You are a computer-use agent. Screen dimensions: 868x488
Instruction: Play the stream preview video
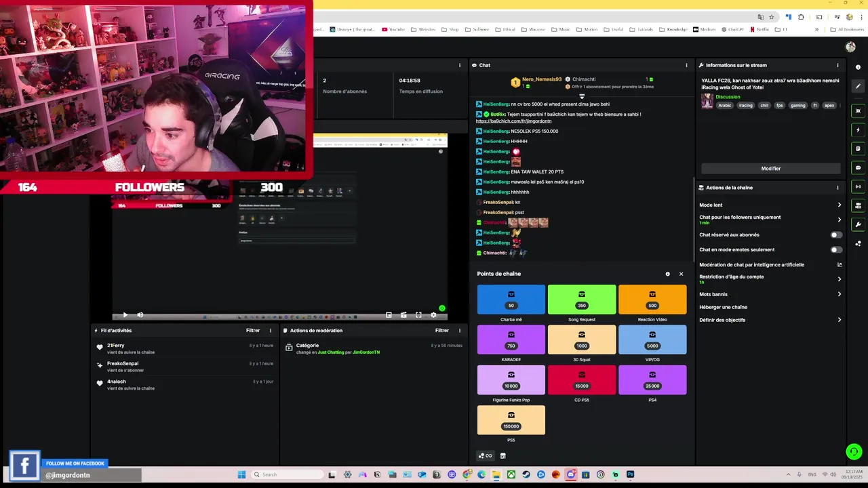(125, 315)
